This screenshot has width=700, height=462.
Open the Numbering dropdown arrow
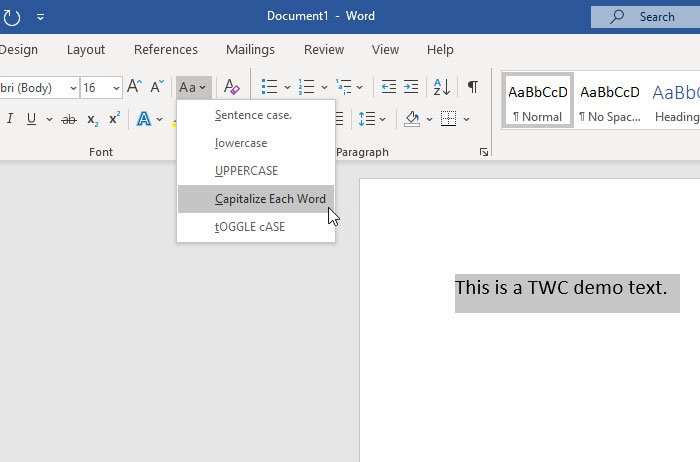325,87
